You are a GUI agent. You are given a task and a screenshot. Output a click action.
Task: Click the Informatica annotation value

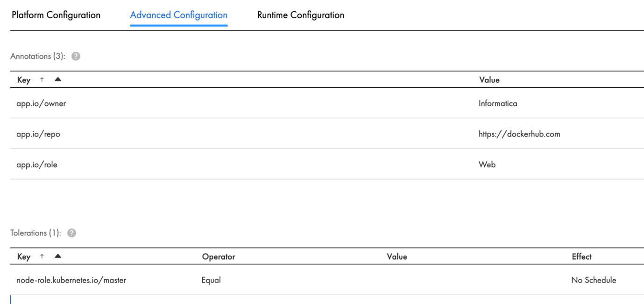click(x=498, y=104)
